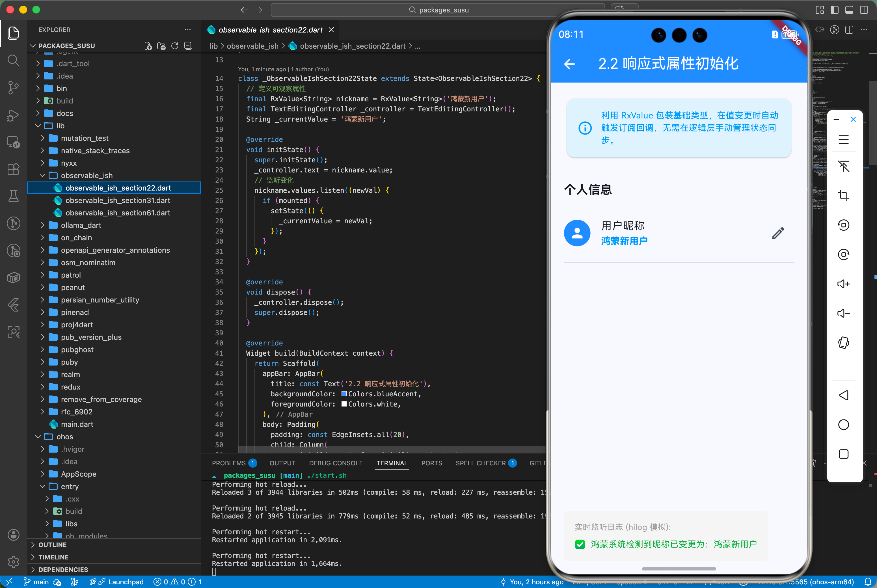Expand the OUTLINE section
877x588 pixels.
point(53,544)
